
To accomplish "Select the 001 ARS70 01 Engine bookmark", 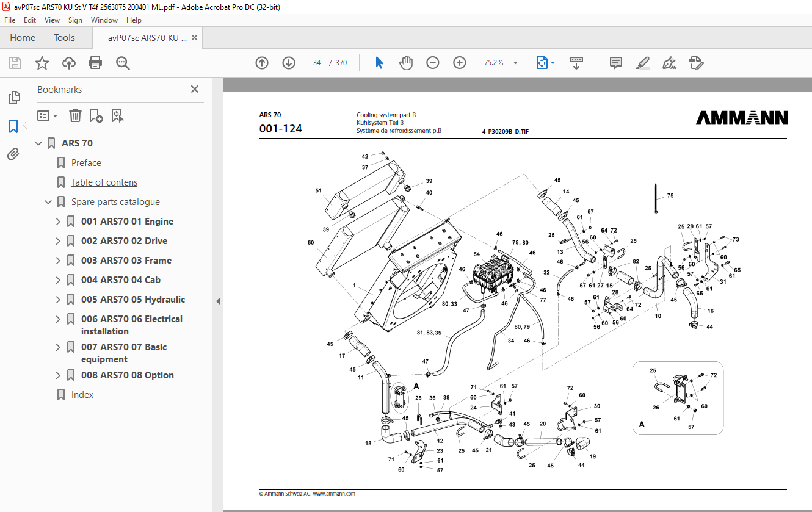I will tap(127, 222).
